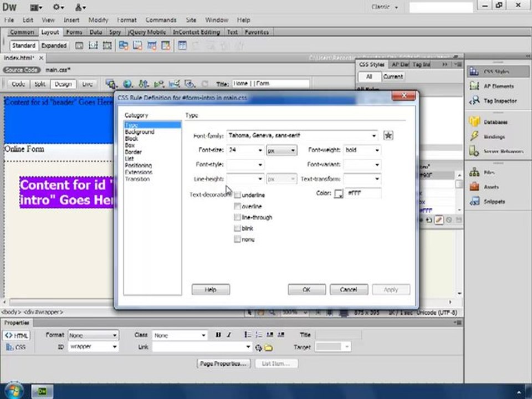
Task: Check the line-through text-decoration checkbox
Action: (237, 217)
